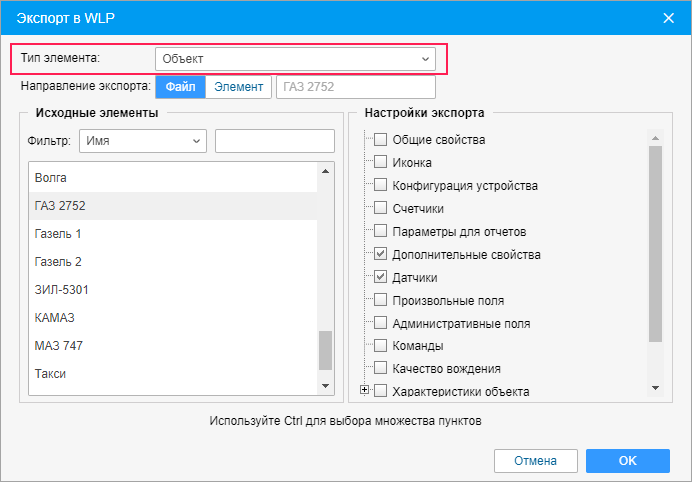Enable the Общие свойства checkbox

380,139
